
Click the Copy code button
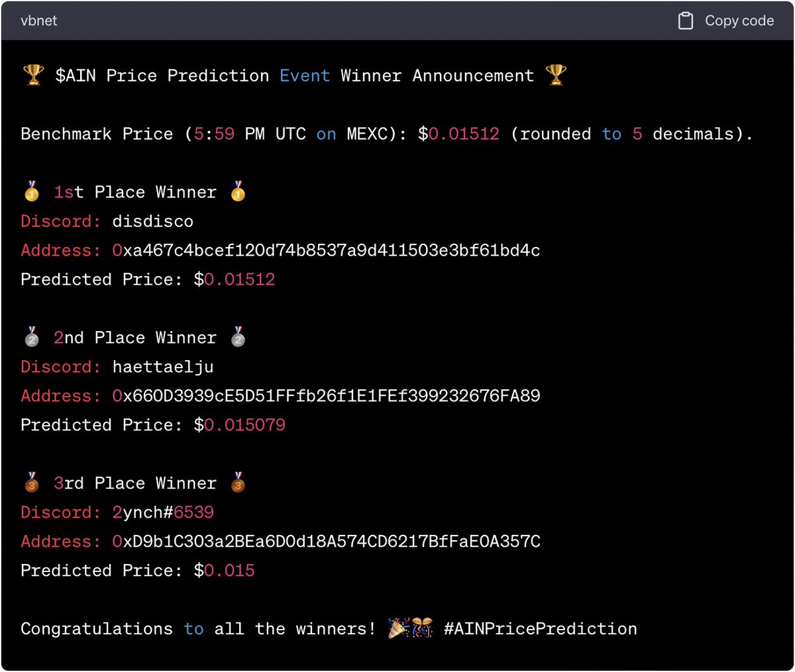[726, 21]
